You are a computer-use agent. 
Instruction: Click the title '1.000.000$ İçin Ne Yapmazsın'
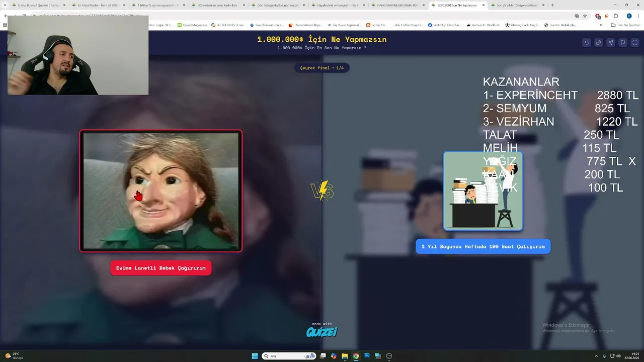[322, 39]
